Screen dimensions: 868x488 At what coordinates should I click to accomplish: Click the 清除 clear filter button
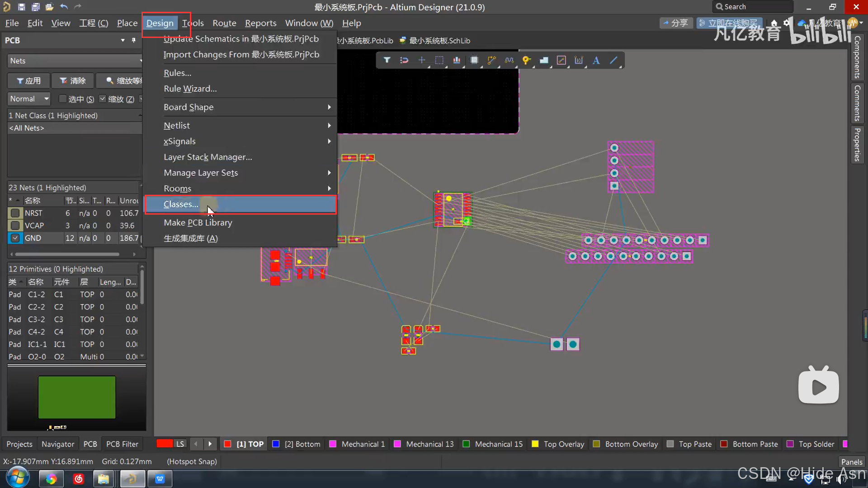tap(72, 80)
